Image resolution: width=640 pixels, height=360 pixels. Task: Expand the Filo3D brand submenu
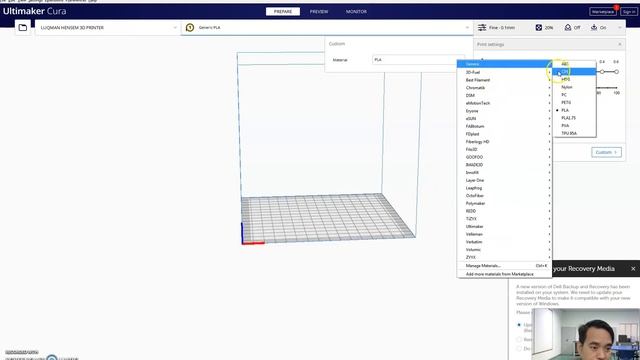[504, 149]
